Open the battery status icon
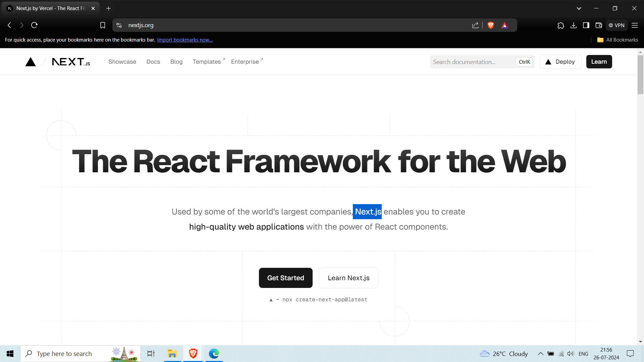Screen dimensions: 644x362 pos(551,354)
